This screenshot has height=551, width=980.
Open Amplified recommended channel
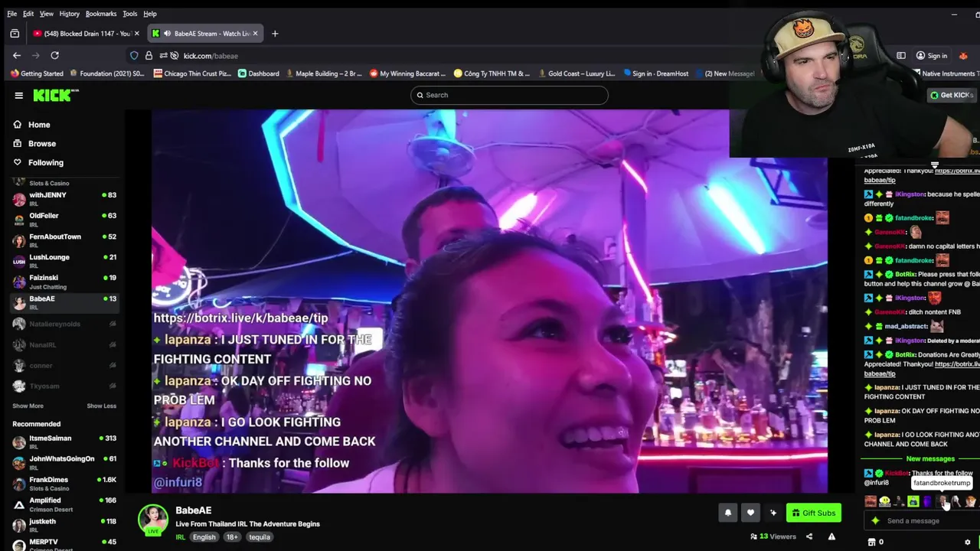(65, 504)
